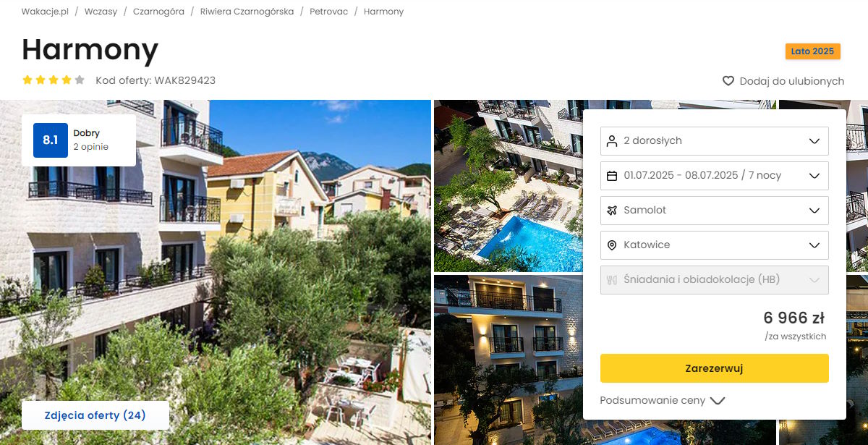Click the airplane icon next to Samolot

point(612,210)
